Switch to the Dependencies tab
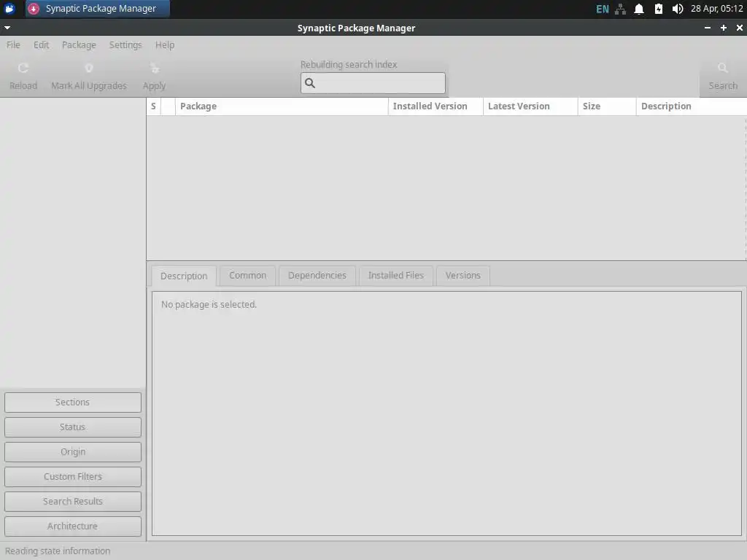The width and height of the screenshot is (747, 560). point(317,275)
